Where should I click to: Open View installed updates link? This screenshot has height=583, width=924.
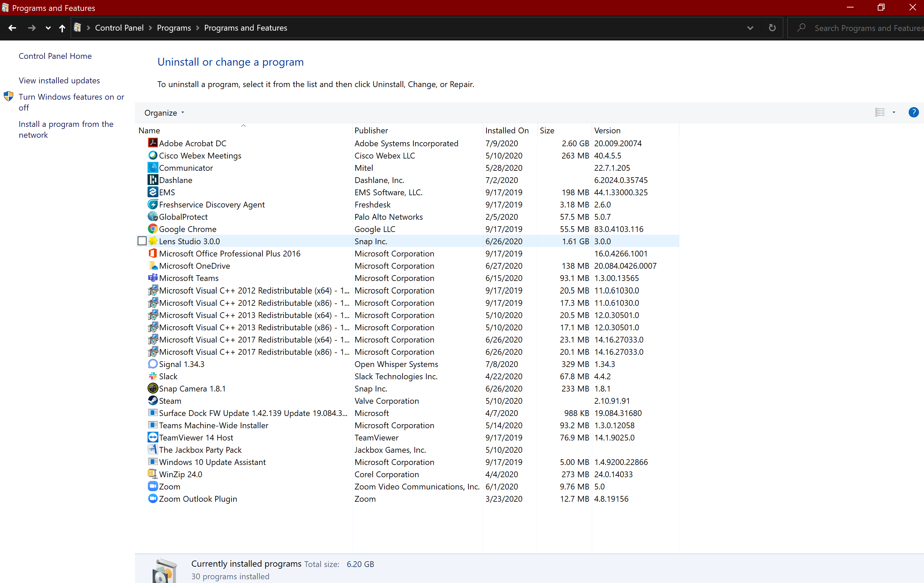point(59,80)
